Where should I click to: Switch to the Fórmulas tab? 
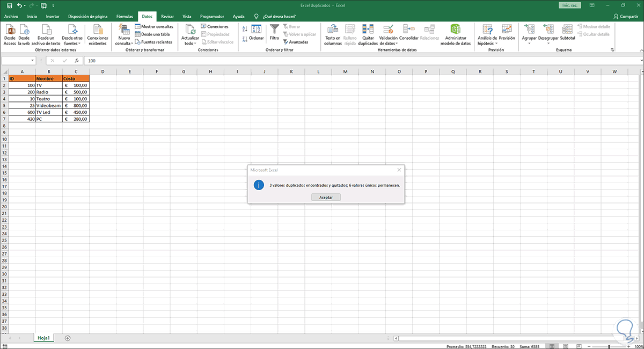pos(125,17)
